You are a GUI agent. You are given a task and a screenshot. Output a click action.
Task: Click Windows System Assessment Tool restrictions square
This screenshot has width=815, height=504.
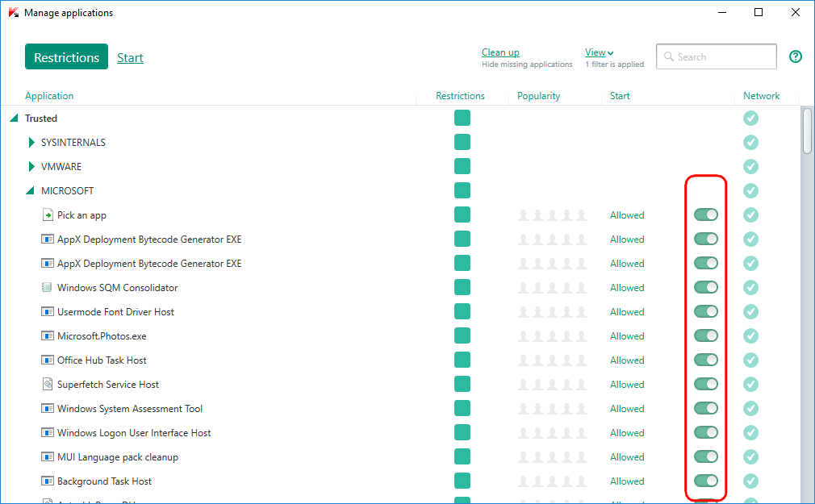pos(462,408)
